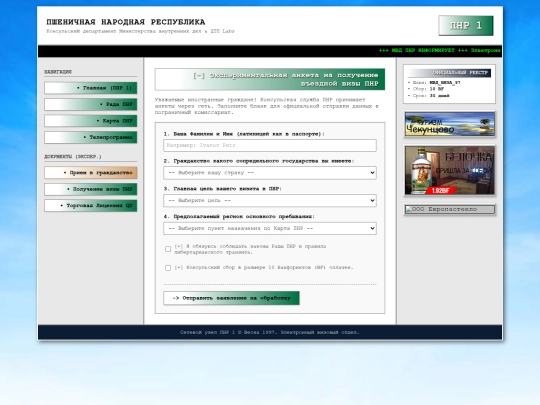
Task: Open the Телепрограмма navigation link
Action: [91, 137]
